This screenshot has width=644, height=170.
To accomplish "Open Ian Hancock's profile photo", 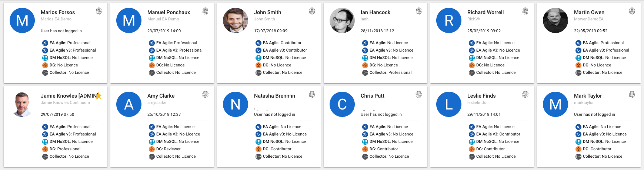I will point(342,20).
